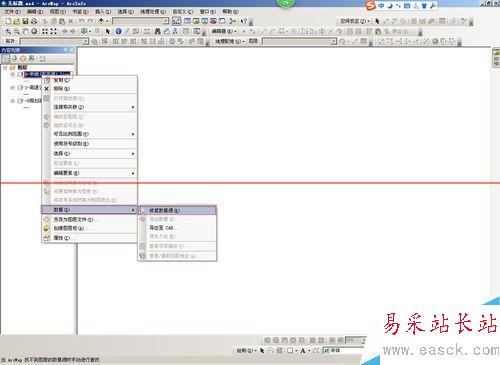Open the 空间校正 Spatial Adjustment dropdown
The image size is (500, 365).
pos(354,21)
